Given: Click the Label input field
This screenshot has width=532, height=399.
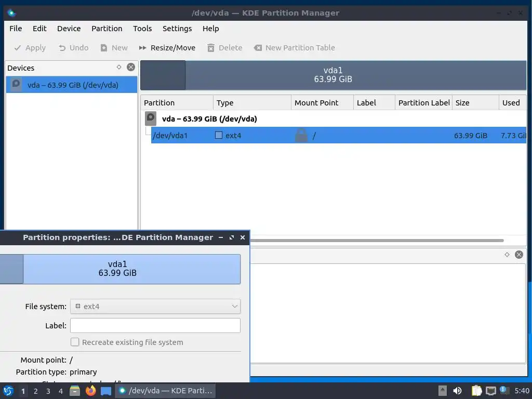Looking at the screenshot, I should (x=155, y=326).
